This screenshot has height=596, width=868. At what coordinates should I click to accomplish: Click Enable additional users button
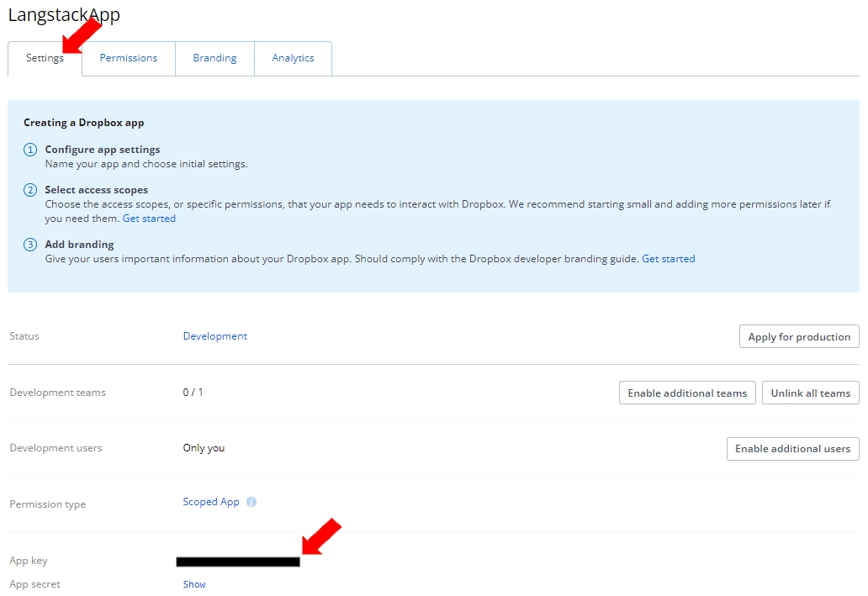(792, 449)
